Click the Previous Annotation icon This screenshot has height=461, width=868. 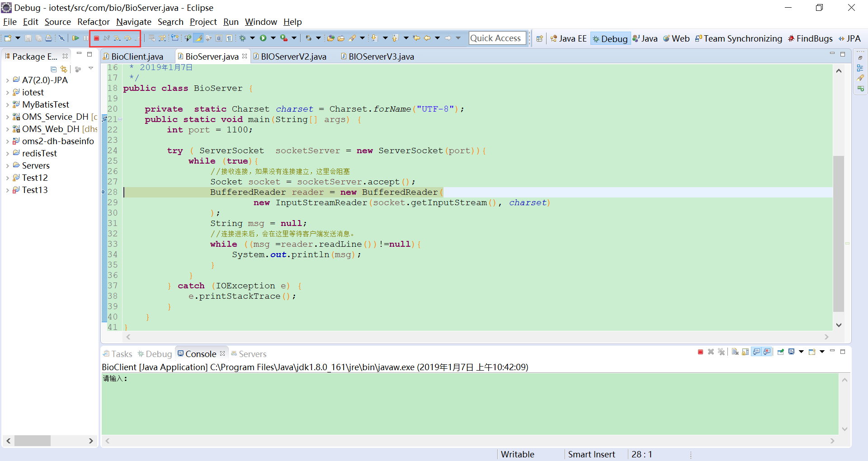tap(395, 38)
